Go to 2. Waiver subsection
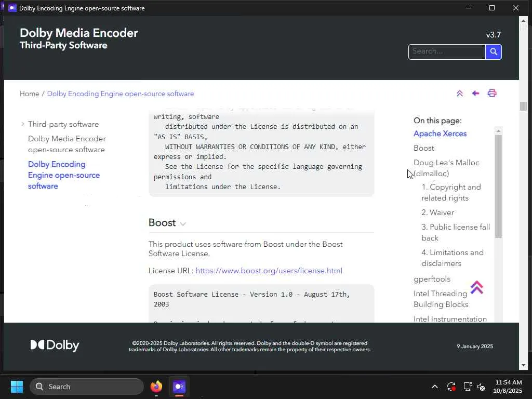This screenshot has width=532, height=399. [x=437, y=212]
